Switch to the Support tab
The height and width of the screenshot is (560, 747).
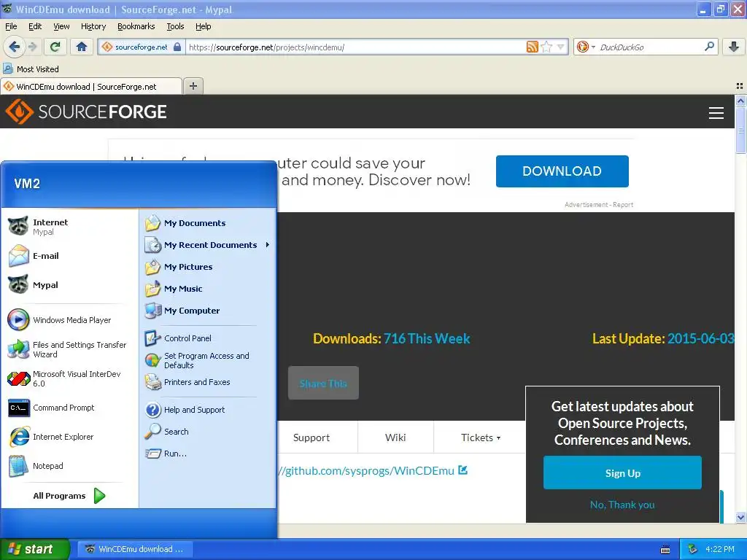click(x=311, y=437)
